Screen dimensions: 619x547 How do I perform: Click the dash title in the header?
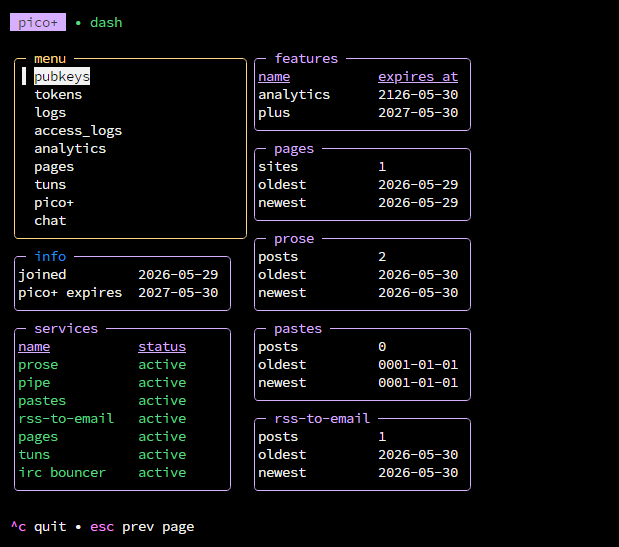[x=106, y=22]
